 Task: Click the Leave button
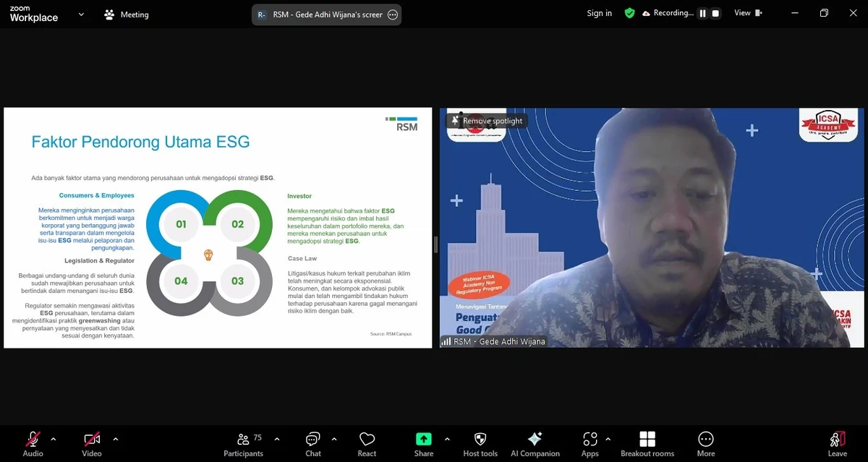(836, 442)
